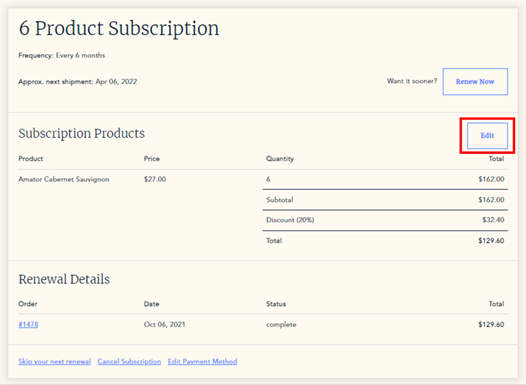Click the Discount (20%) label
This screenshot has width=526, height=385.
[x=290, y=220]
